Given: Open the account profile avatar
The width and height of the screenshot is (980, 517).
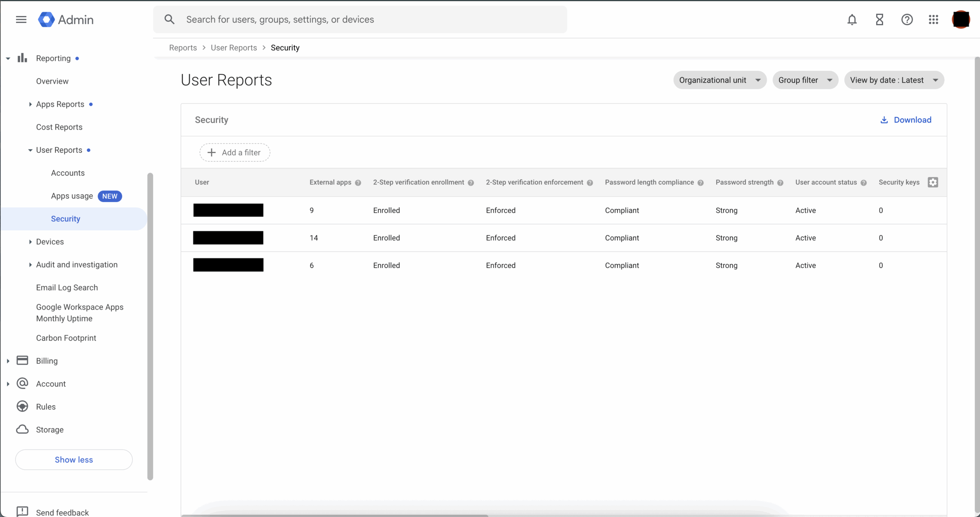Looking at the screenshot, I should [x=961, y=20].
